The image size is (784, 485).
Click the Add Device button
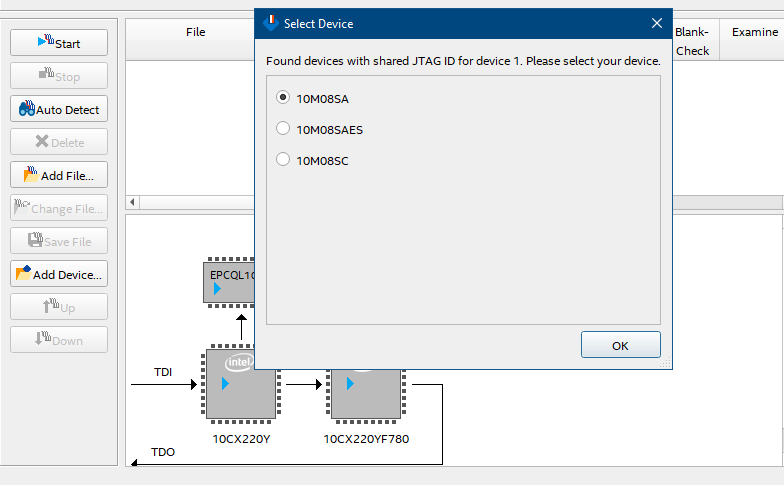pyautogui.click(x=59, y=274)
